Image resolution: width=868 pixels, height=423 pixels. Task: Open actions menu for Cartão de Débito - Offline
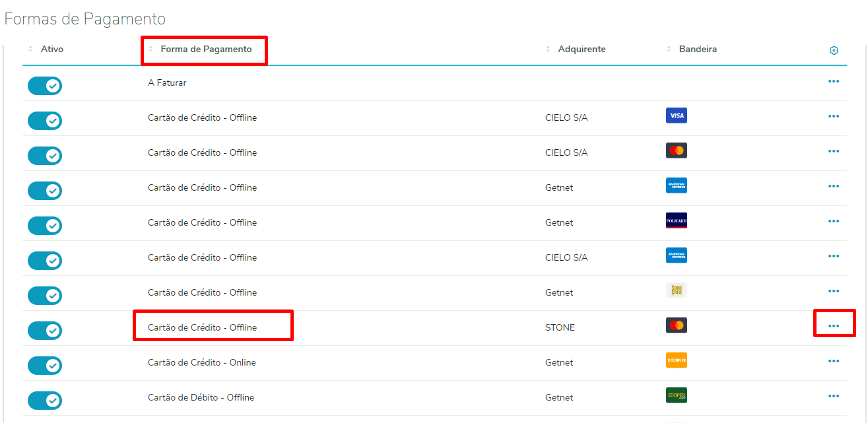(834, 396)
